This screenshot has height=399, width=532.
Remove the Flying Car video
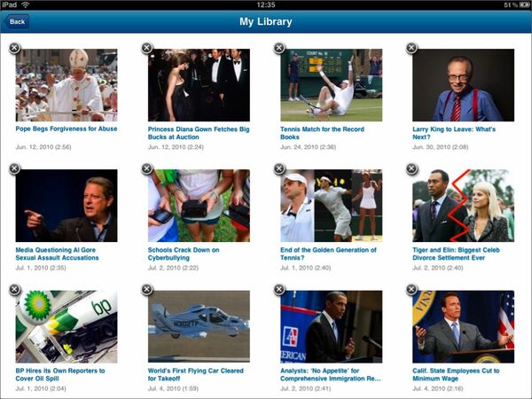146,289
